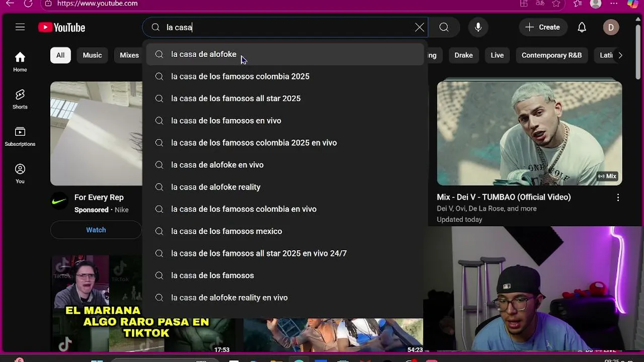This screenshot has height=362, width=644.
Task: Select the Music filter chip
Action: coord(92,55)
